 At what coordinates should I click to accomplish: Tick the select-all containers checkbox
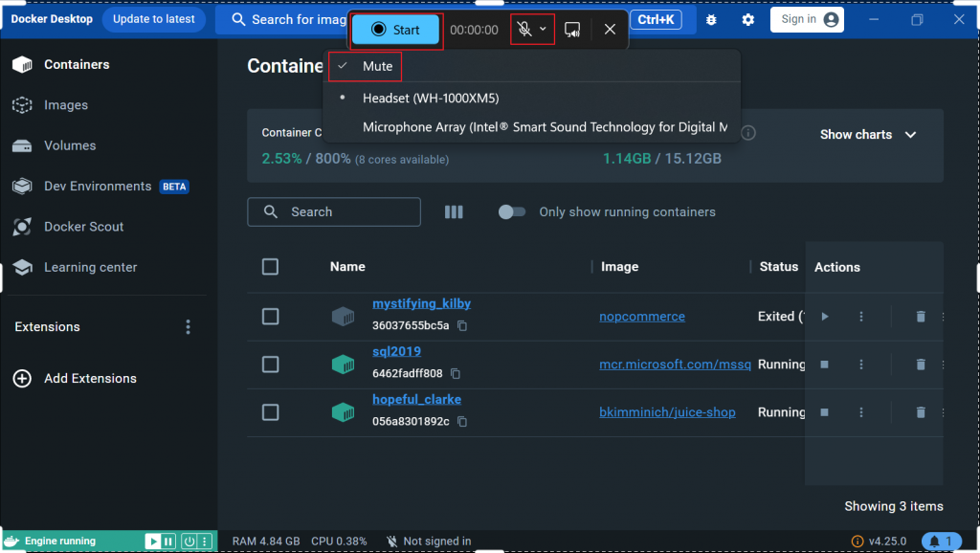[x=270, y=267]
